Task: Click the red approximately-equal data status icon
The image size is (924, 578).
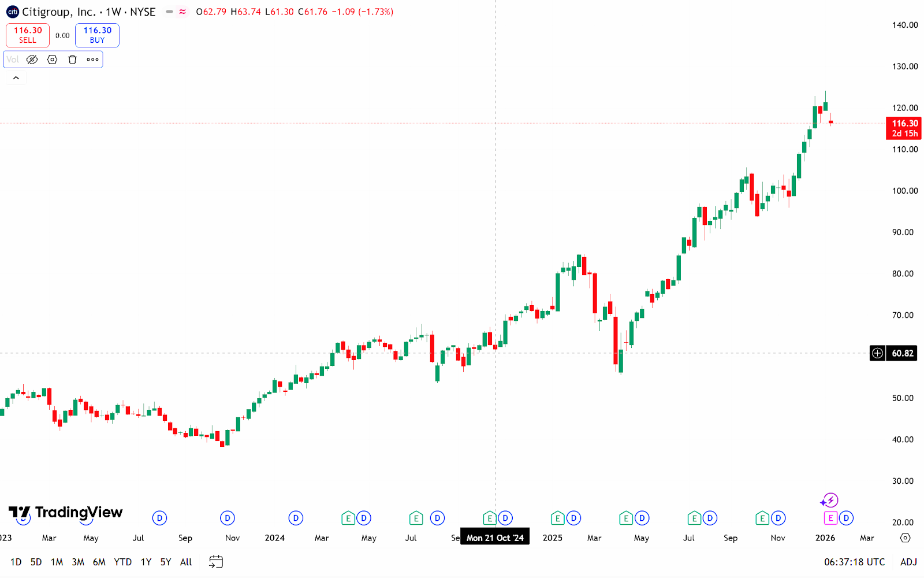Action: [182, 12]
